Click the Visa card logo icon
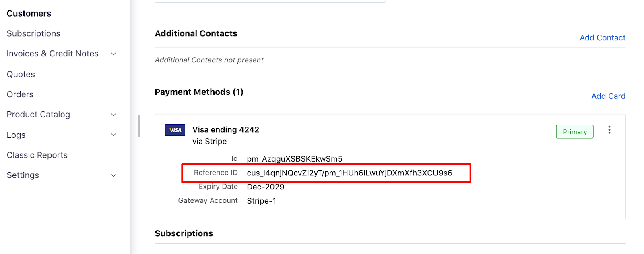 (x=175, y=130)
